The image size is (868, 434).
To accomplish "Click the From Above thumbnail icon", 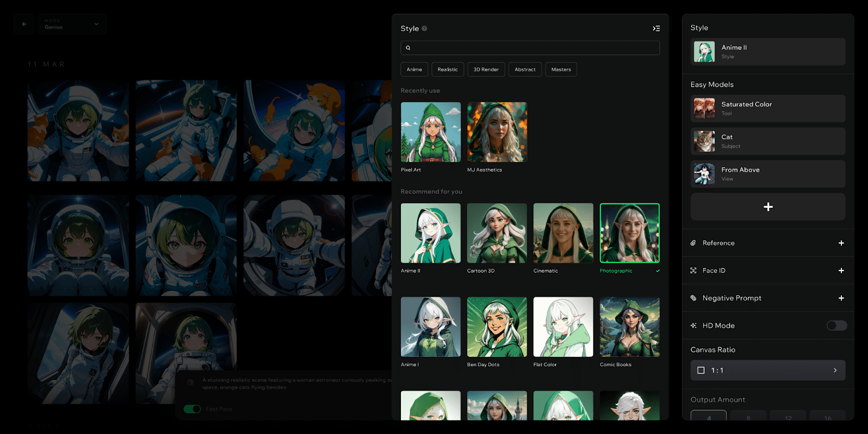I will [x=704, y=174].
